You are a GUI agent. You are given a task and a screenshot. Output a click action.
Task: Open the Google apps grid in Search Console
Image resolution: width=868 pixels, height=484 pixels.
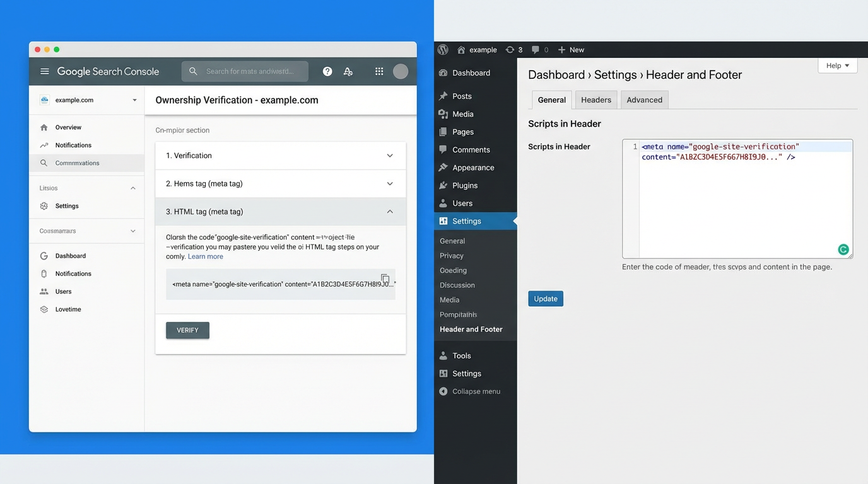[379, 71]
